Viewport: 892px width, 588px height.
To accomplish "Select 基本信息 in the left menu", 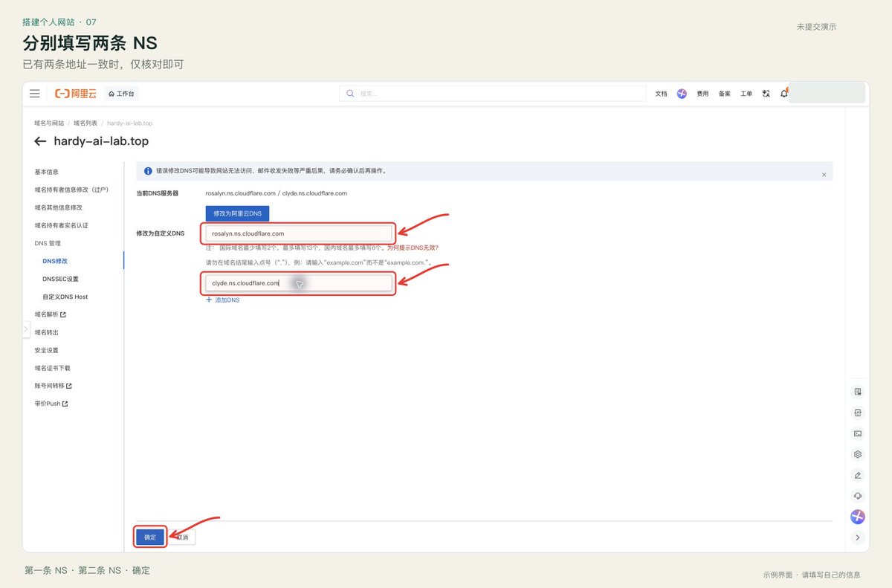I will 47,172.
